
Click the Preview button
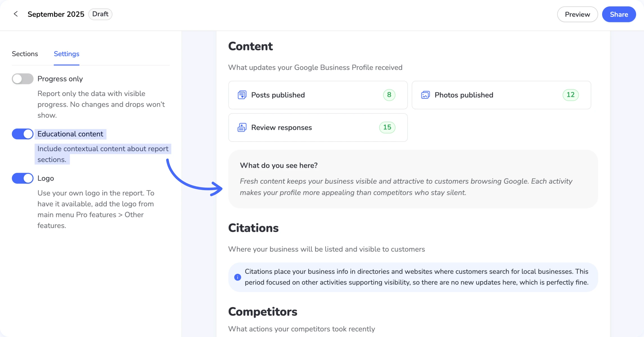pyautogui.click(x=577, y=14)
